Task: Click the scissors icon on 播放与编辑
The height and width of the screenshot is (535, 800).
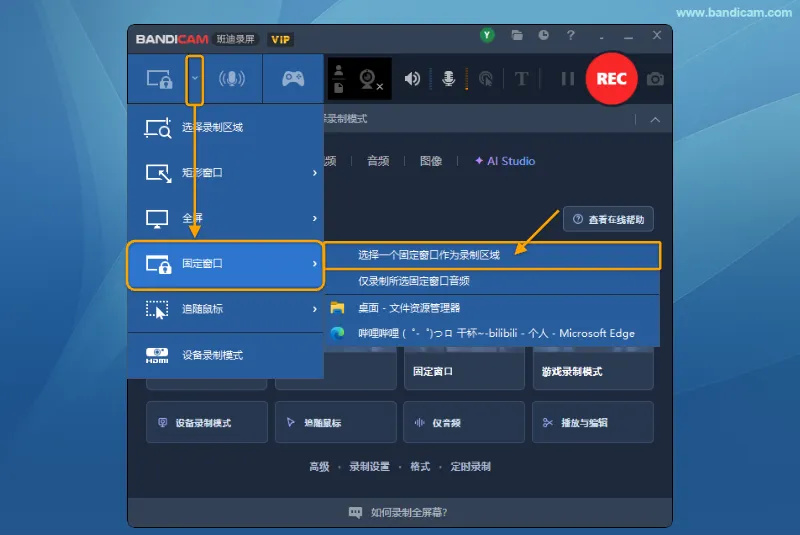Action: pyautogui.click(x=547, y=422)
